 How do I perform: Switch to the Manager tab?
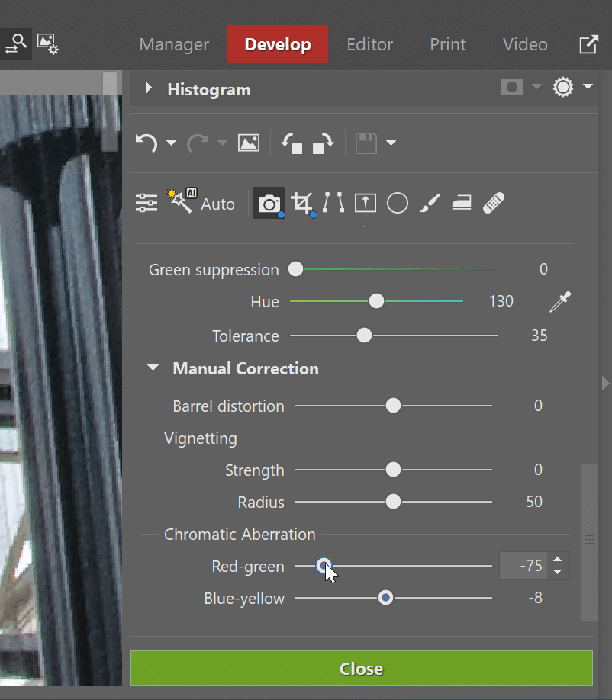[x=174, y=44]
